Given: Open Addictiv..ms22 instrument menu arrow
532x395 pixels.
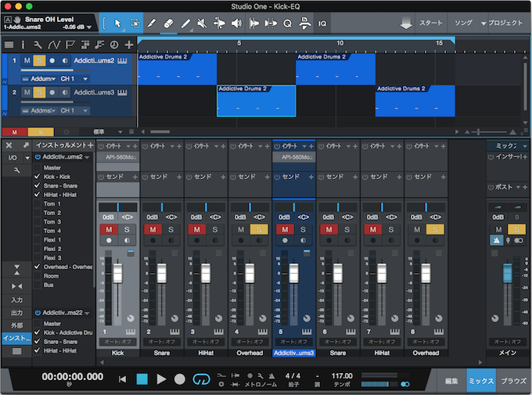Looking at the screenshot, I should point(87,313).
